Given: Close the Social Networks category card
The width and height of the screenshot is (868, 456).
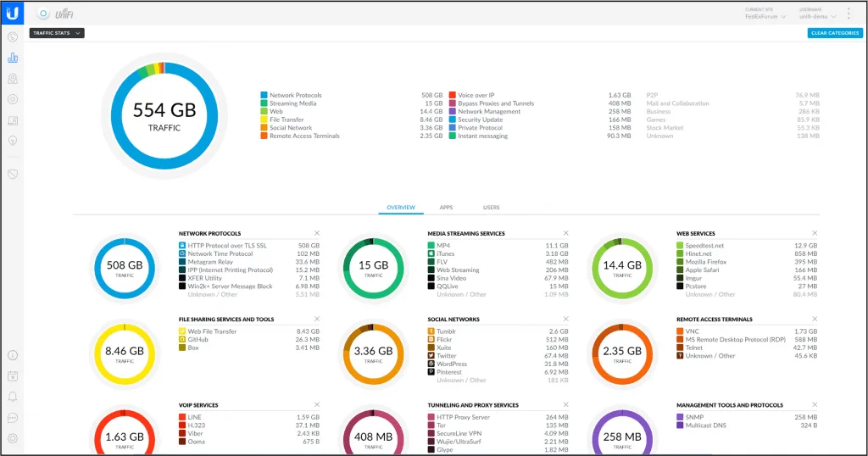Looking at the screenshot, I should [x=565, y=319].
